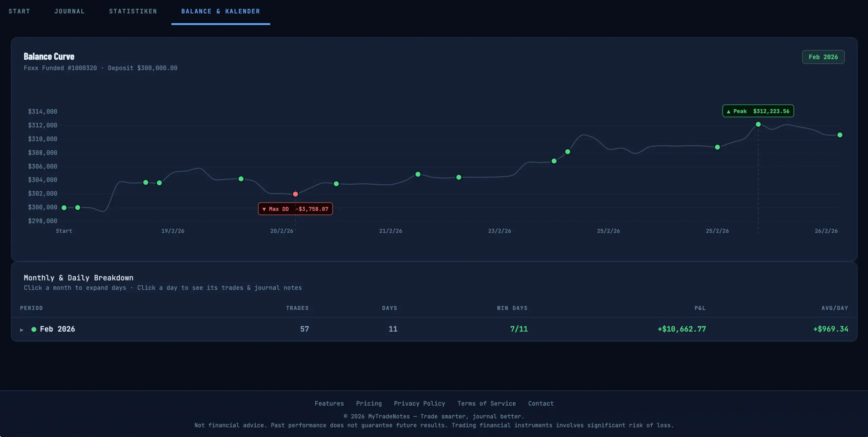
Task: Click the Contact footer link
Action: click(540, 403)
